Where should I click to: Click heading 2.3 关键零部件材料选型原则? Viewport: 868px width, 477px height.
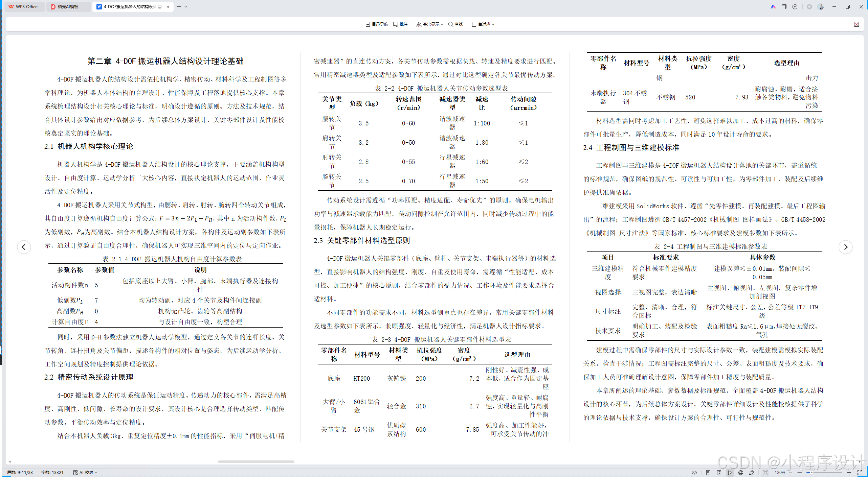(x=362, y=241)
